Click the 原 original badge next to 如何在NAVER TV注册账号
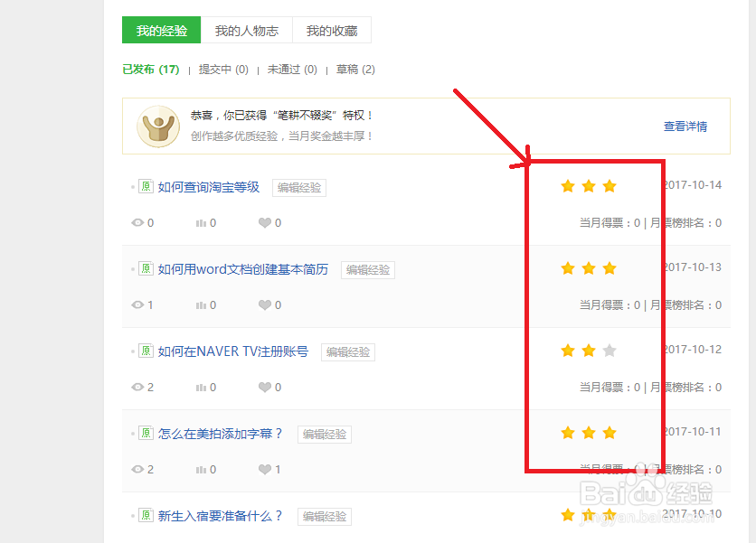This screenshot has width=756, height=543. point(146,351)
